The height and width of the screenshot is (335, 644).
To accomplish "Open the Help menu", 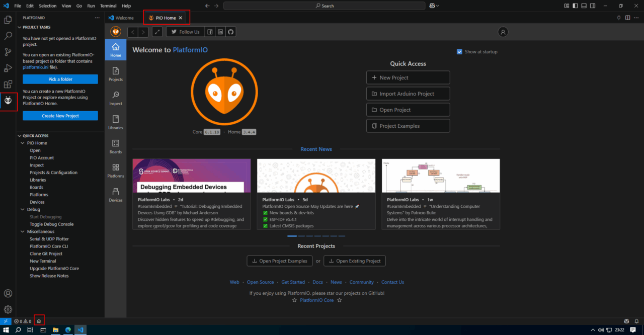I will (126, 6).
